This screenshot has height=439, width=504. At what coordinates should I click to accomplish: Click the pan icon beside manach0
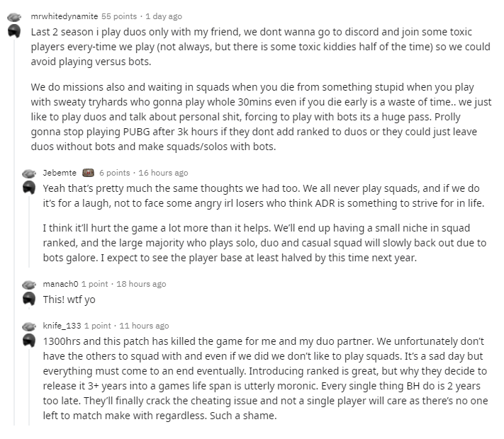coord(28,284)
